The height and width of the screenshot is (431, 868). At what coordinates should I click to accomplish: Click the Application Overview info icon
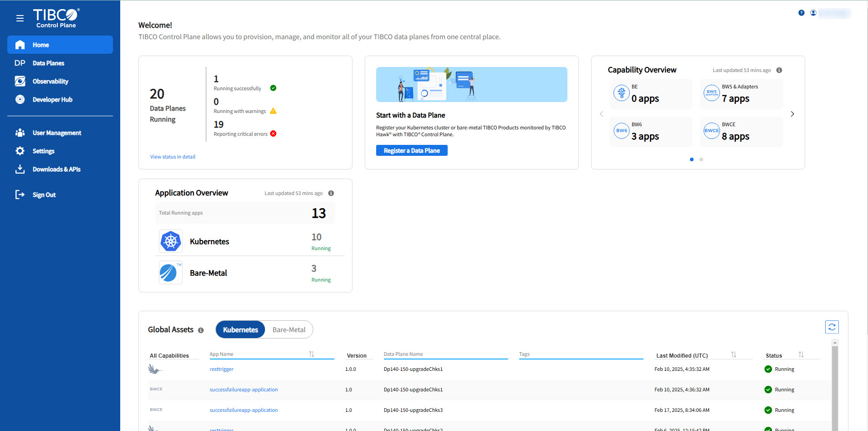click(331, 193)
